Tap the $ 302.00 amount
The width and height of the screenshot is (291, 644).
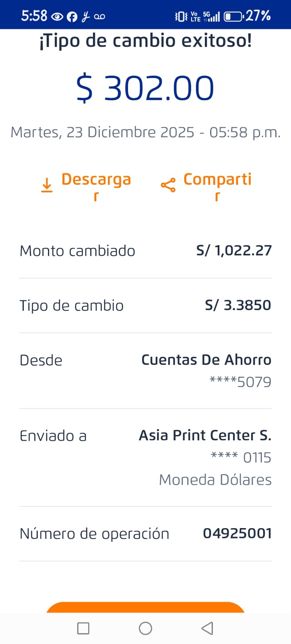pos(145,88)
